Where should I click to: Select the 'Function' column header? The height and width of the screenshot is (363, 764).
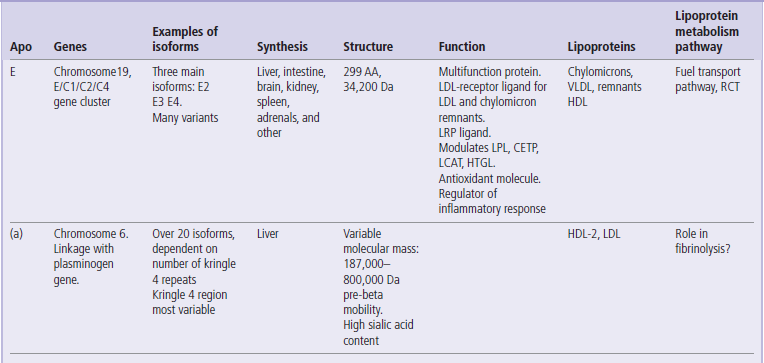pyautogui.click(x=462, y=47)
